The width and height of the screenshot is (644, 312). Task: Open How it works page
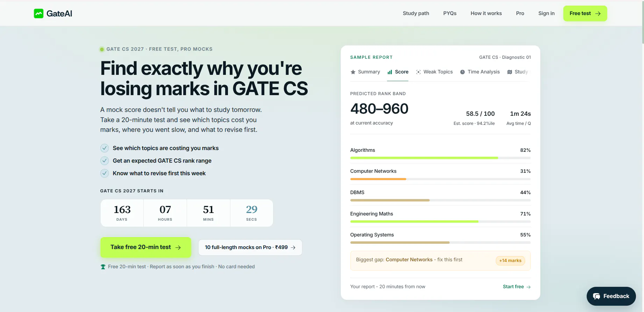[x=486, y=13]
